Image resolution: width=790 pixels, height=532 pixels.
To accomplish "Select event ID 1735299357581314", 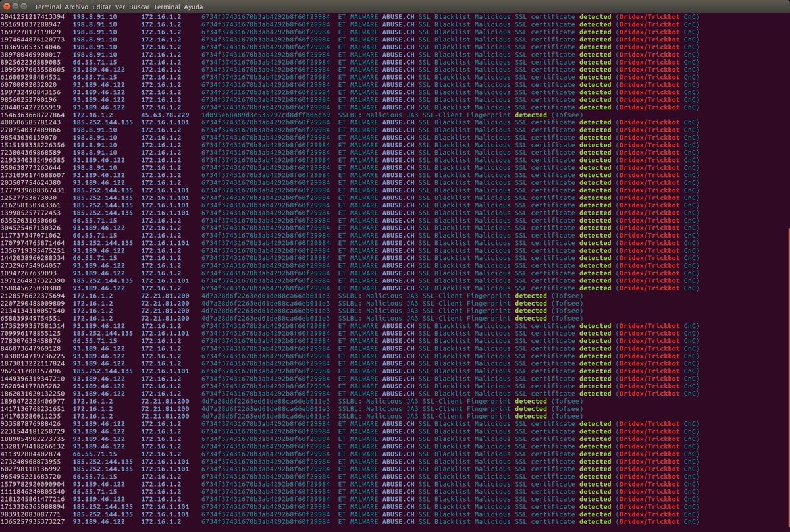I will (33, 326).
